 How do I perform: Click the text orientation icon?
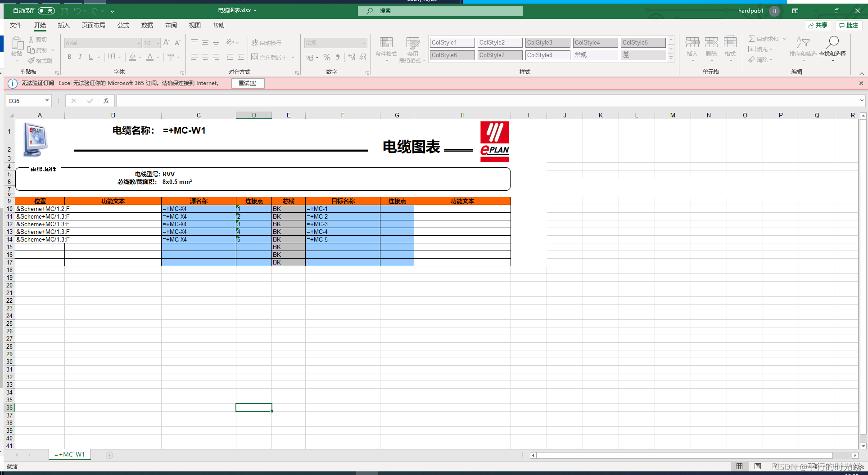pos(230,43)
